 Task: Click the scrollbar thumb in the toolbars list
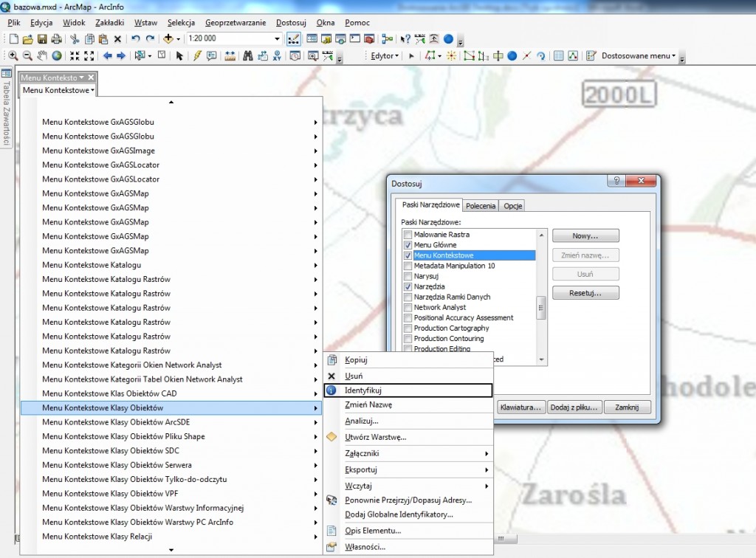pyautogui.click(x=541, y=309)
